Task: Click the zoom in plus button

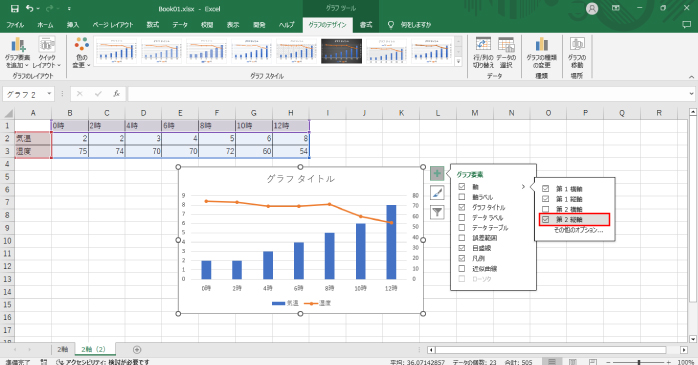Action: tap(669, 362)
